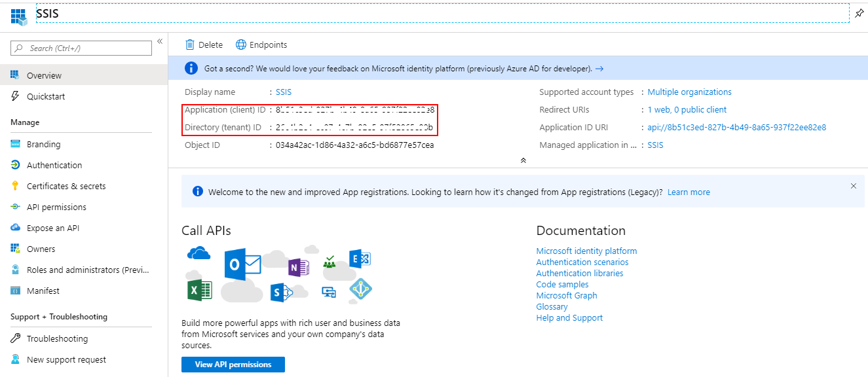This screenshot has height=377, width=868.
Task: Open the Glossary link
Action: (x=552, y=307)
